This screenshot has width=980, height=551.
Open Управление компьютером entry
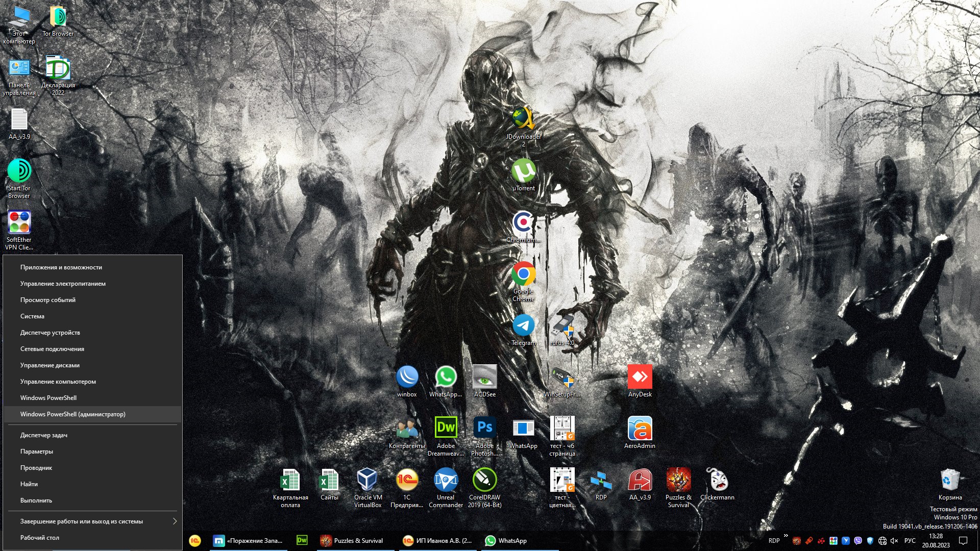[x=92, y=382]
